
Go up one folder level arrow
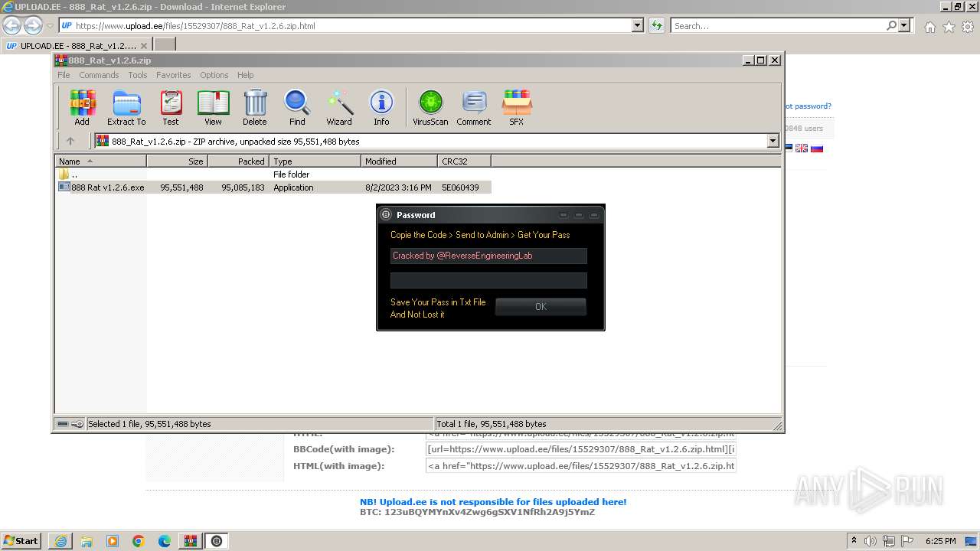70,141
